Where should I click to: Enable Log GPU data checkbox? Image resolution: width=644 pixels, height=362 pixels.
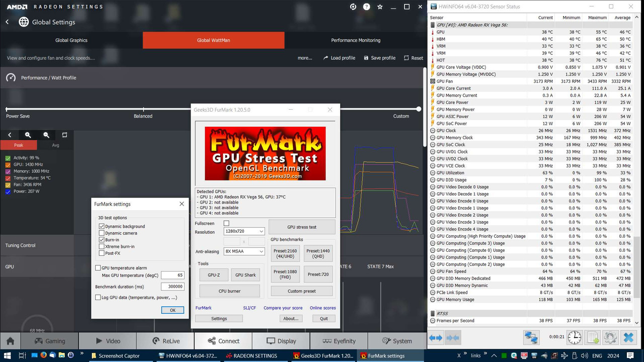(x=98, y=297)
